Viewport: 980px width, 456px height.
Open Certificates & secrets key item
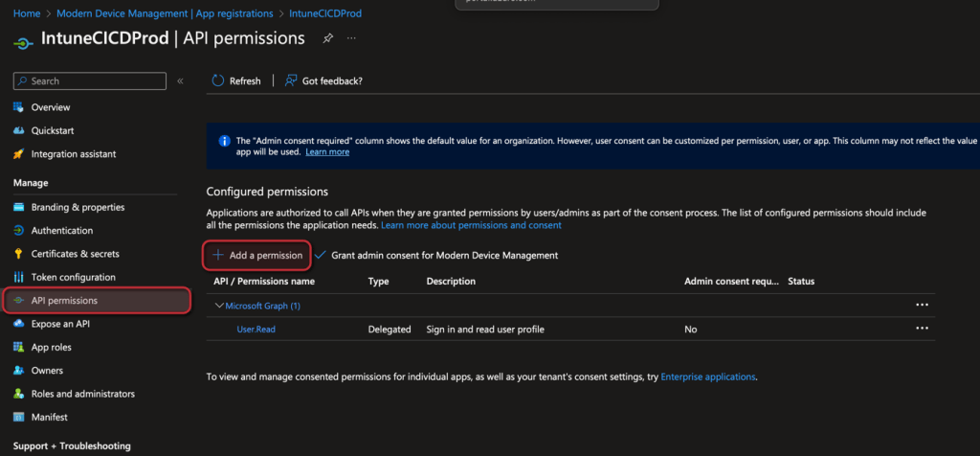tap(75, 254)
